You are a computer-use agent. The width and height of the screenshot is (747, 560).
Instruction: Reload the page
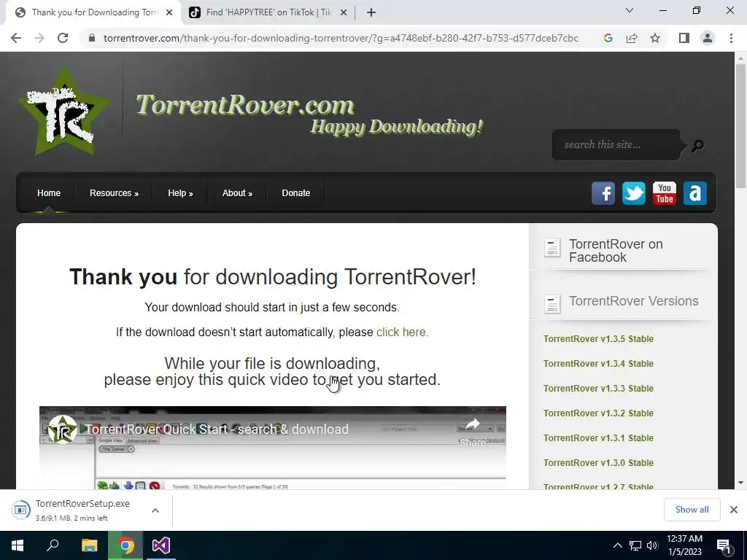click(x=63, y=38)
